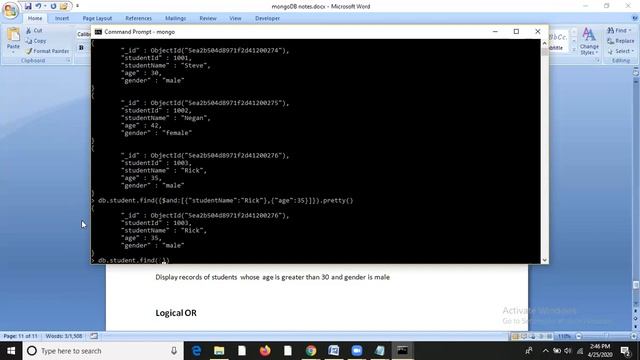Open the Clipboard group dialog launcher

point(68,60)
